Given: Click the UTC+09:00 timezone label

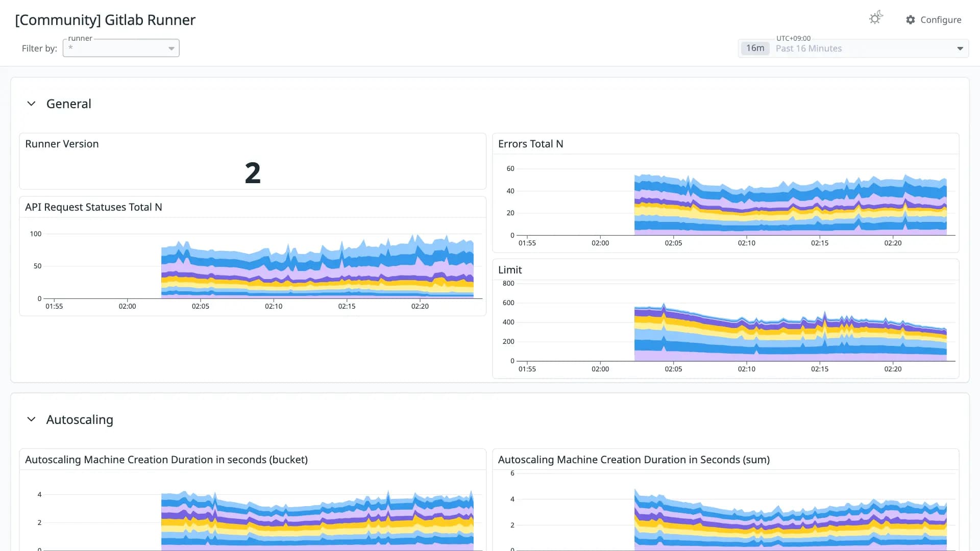Looking at the screenshot, I should coord(793,38).
